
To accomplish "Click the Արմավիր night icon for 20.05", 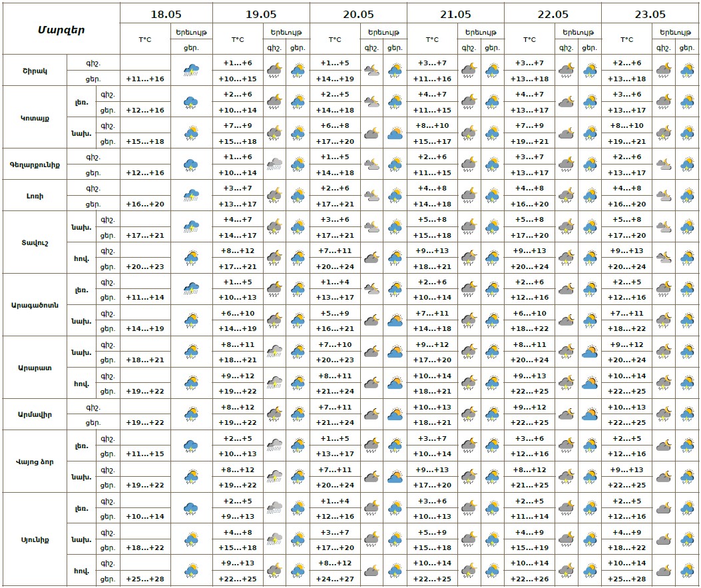I will pyautogui.click(x=372, y=414).
